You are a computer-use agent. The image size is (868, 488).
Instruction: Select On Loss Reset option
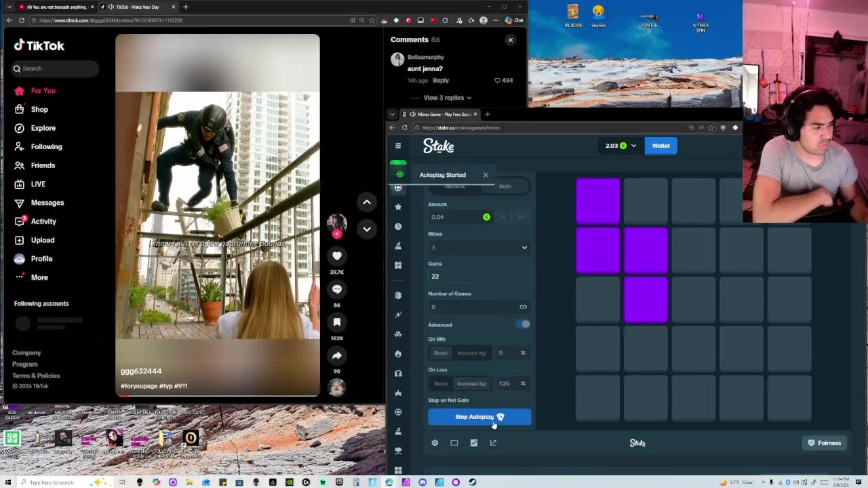441,384
